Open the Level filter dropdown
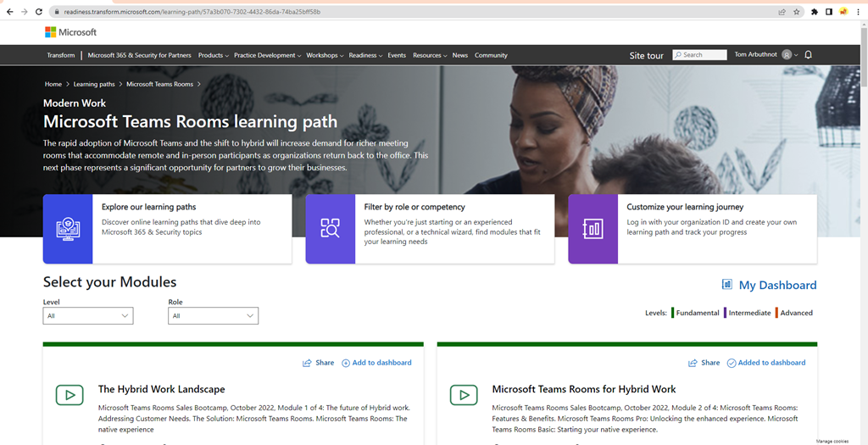The height and width of the screenshot is (445, 868). (x=88, y=316)
